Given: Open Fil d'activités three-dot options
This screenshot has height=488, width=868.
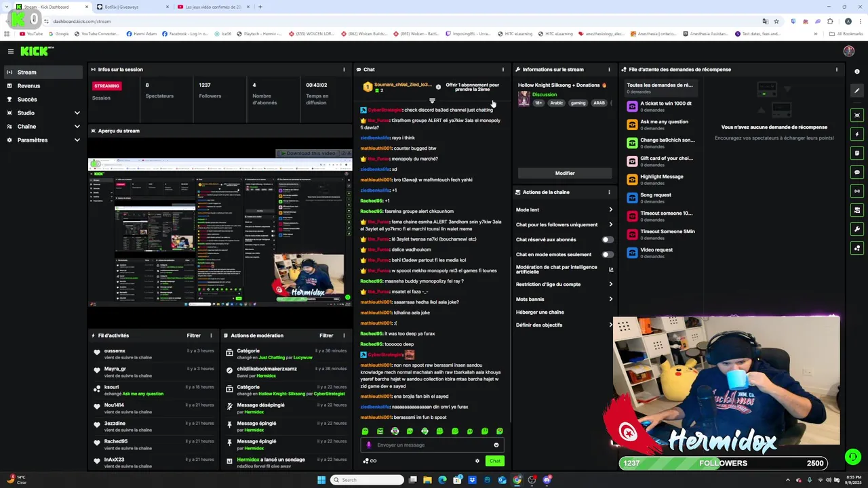Looking at the screenshot, I should pos(211,335).
